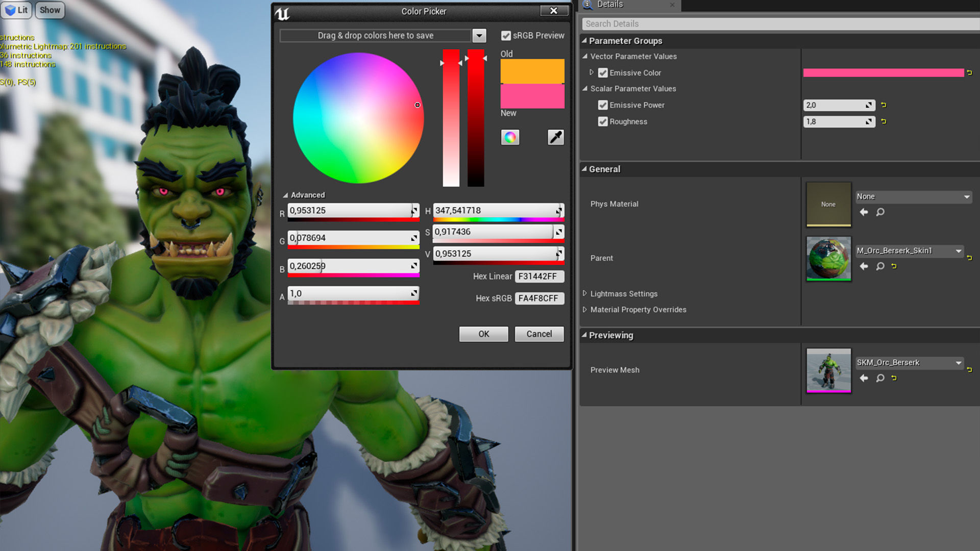Click the saturation vertical slider bar
The image size is (980, 551).
451,118
